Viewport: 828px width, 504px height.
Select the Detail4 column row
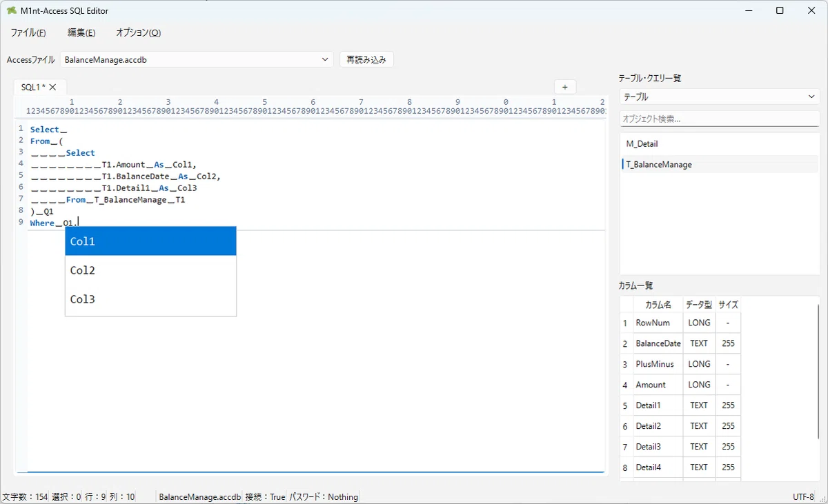(x=680, y=467)
